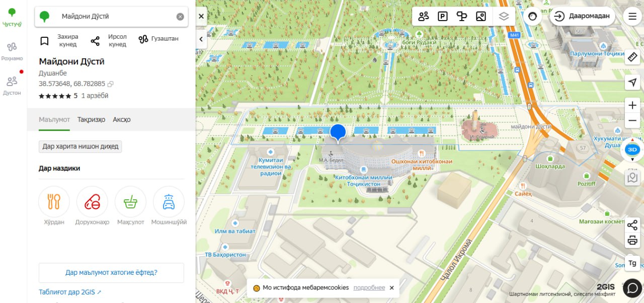Open the подробнее cookies link
Viewport: 644px width, 303px height.
tap(369, 288)
